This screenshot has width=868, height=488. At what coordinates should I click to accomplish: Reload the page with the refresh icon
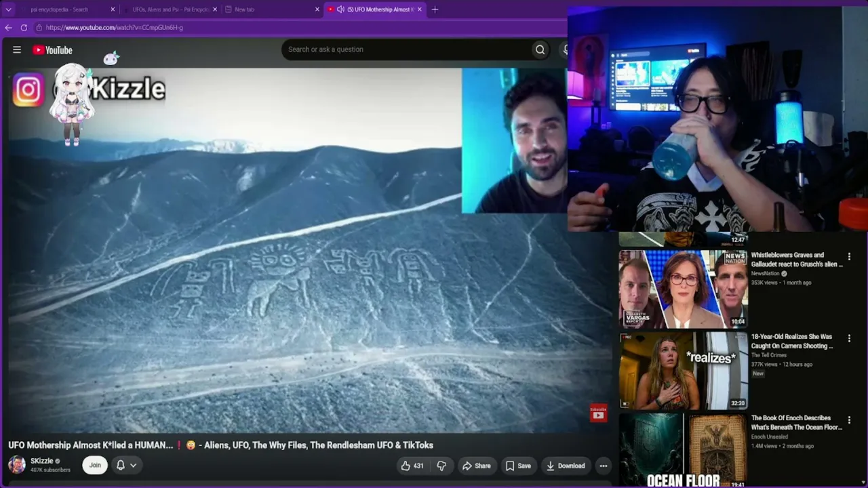coord(24,28)
